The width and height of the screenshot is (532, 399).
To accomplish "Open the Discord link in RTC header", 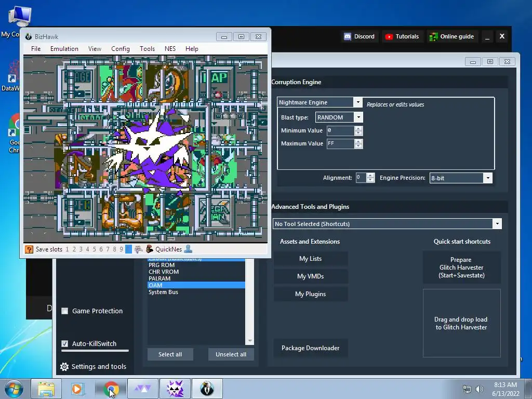I will pyautogui.click(x=360, y=37).
